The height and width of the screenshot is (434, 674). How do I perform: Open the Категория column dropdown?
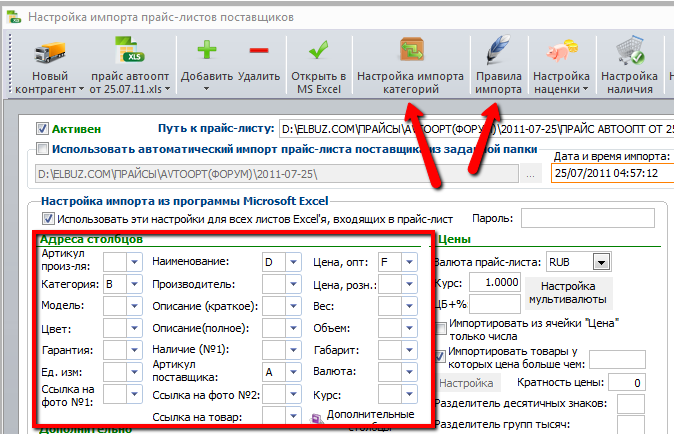coord(134,284)
